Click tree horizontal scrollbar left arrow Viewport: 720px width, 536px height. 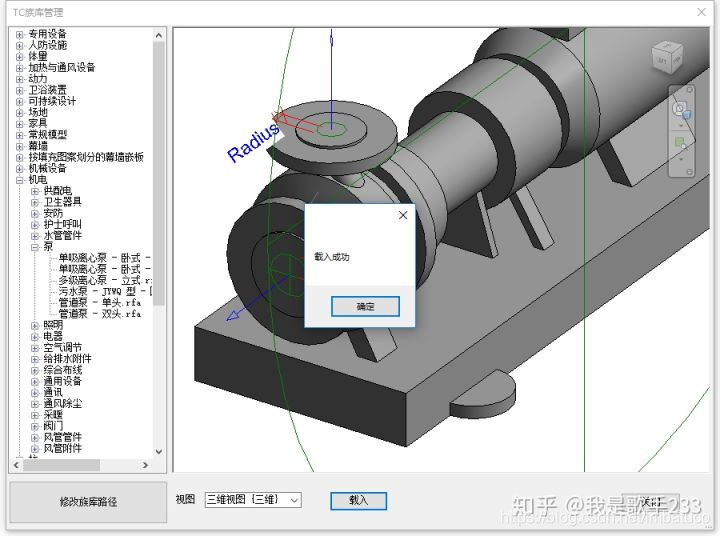click(17, 465)
